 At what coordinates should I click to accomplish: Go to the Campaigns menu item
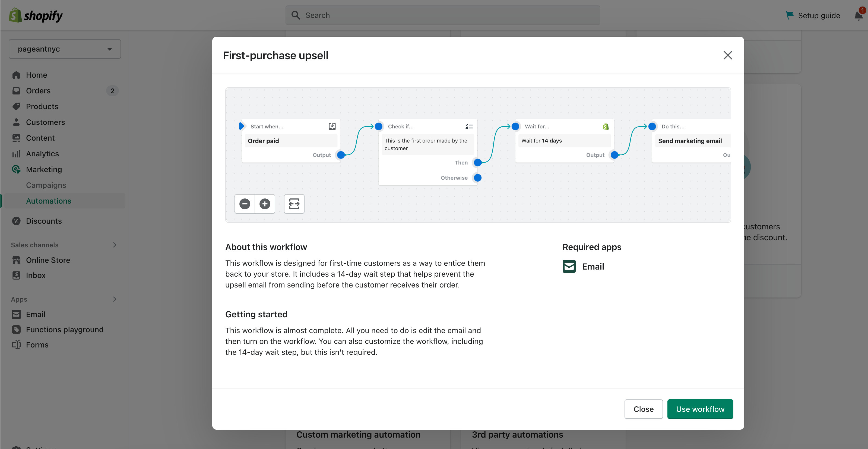[46, 185]
